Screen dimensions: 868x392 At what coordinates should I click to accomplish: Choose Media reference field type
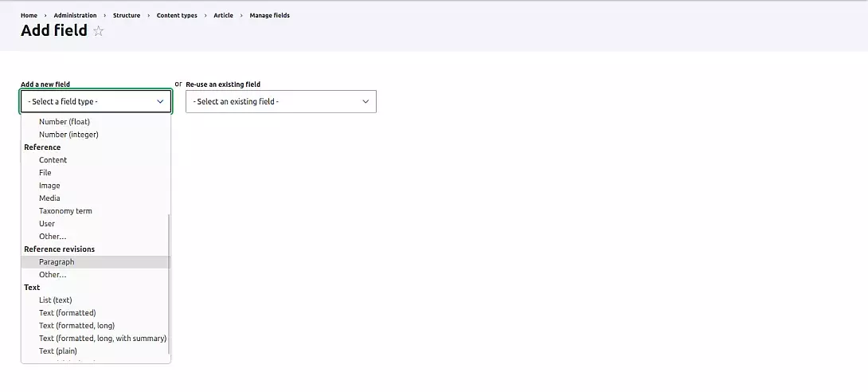pos(49,198)
